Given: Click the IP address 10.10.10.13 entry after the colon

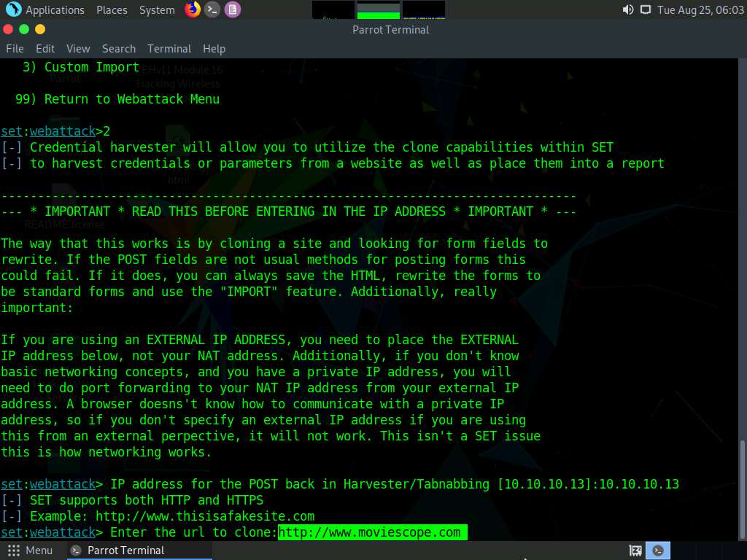Looking at the screenshot, I should (x=639, y=484).
